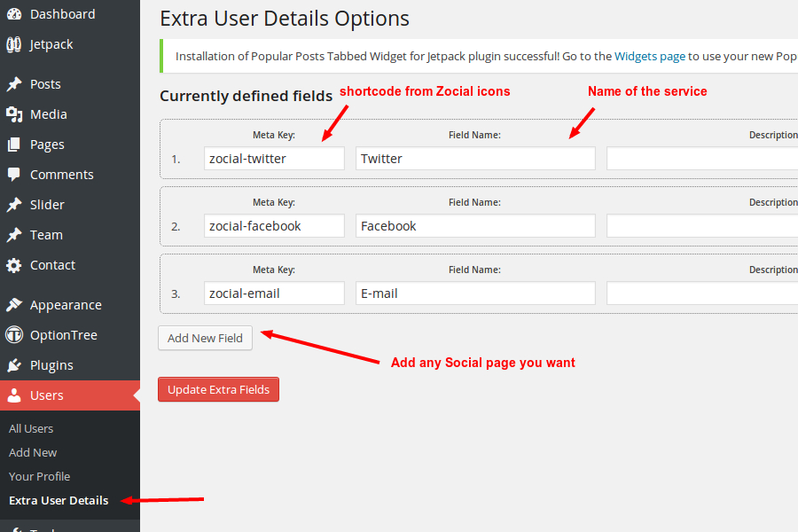798x532 pixels.
Task: Focus the zocial-twitter meta key field
Action: (x=274, y=159)
